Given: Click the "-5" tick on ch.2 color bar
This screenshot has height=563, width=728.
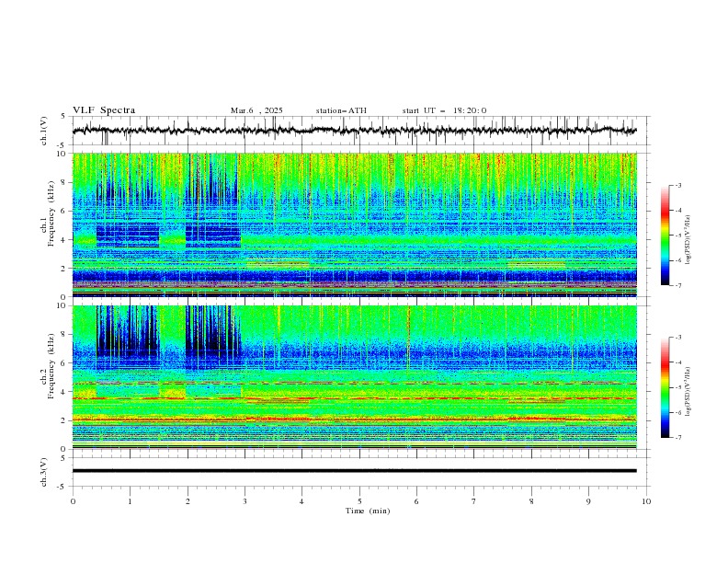Looking at the screenshot, I should [678, 387].
